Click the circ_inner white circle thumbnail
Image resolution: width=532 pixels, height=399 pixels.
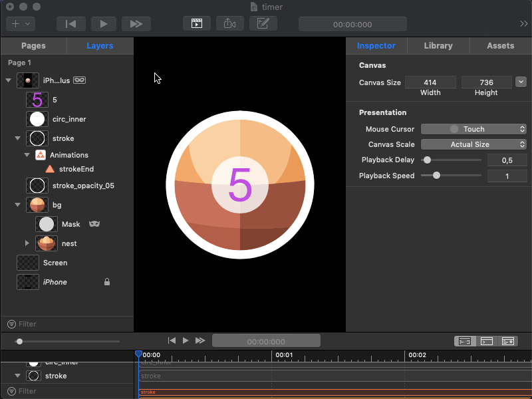click(x=37, y=119)
